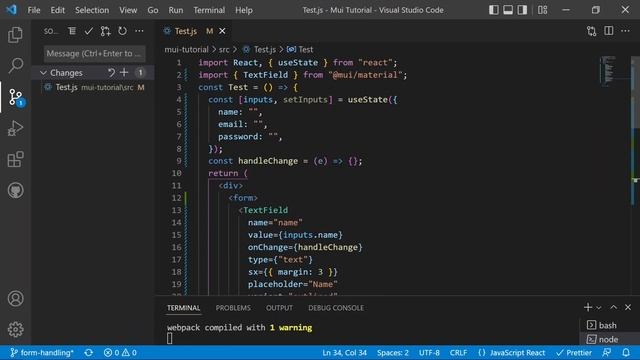The width and height of the screenshot is (640, 360).
Task: Click the synchronize changes icon in status bar
Action: tap(89, 353)
